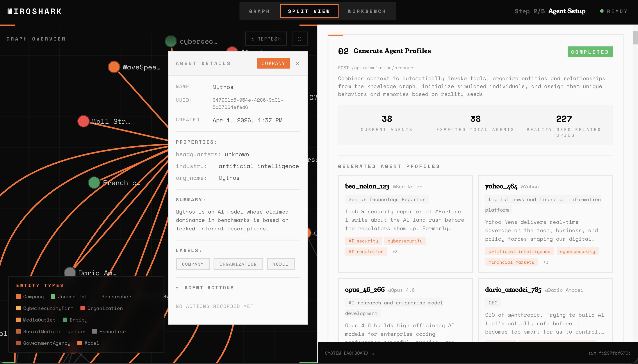Close the Agent Details panel
The width and height of the screenshot is (638, 364).
(298, 64)
